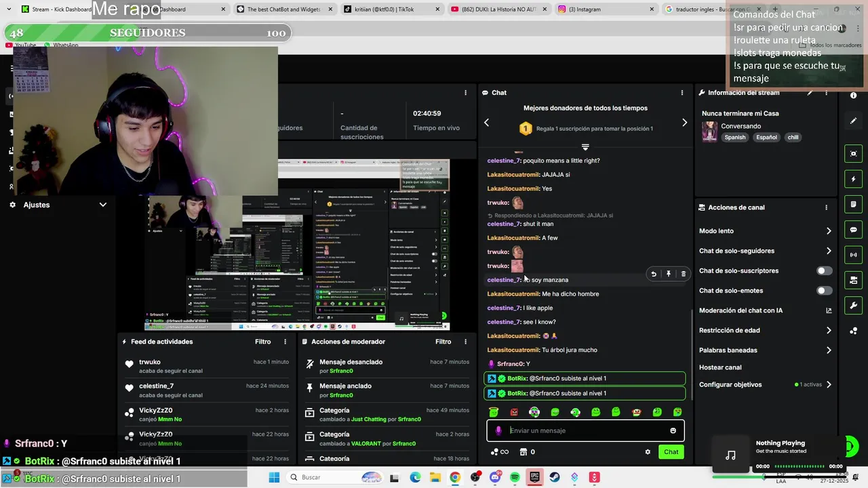Click the Spanish stream tag
Viewport: 868px width, 488px height.
pyautogui.click(x=734, y=138)
